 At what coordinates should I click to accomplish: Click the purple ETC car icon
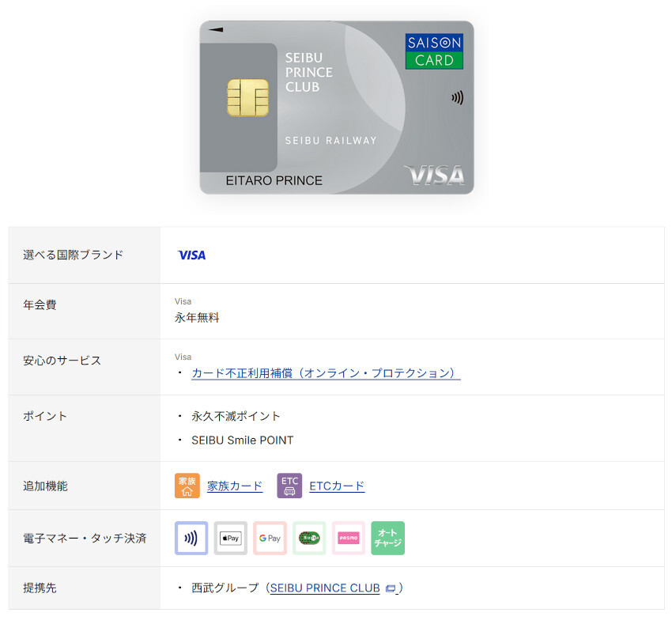(x=289, y=486)
